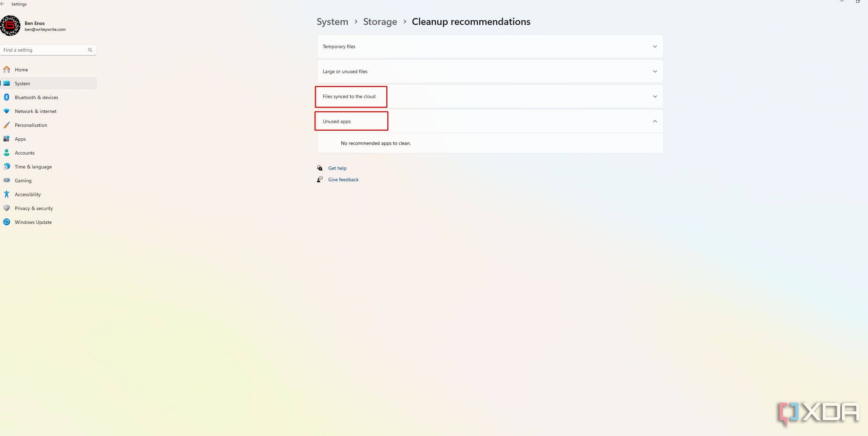Click the Bluetooth & devices icon

[x=7, y=97]
